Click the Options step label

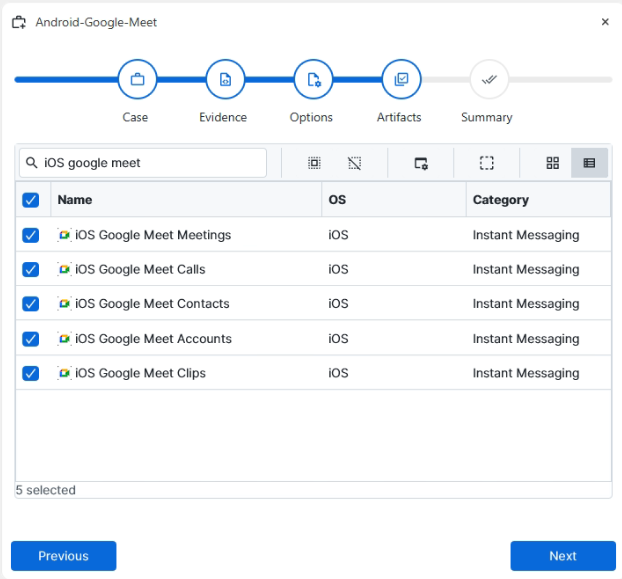click(311, 117)
